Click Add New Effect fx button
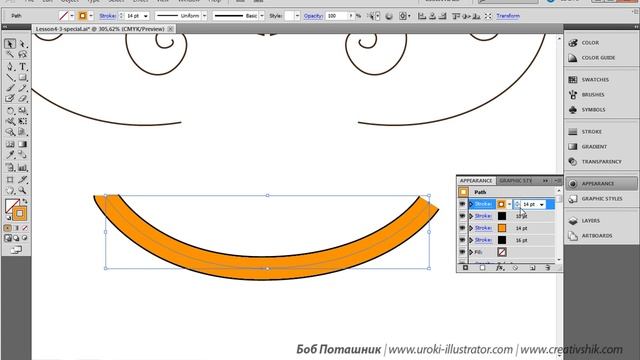Screen dimensions: 640x360 click(500, 268)
